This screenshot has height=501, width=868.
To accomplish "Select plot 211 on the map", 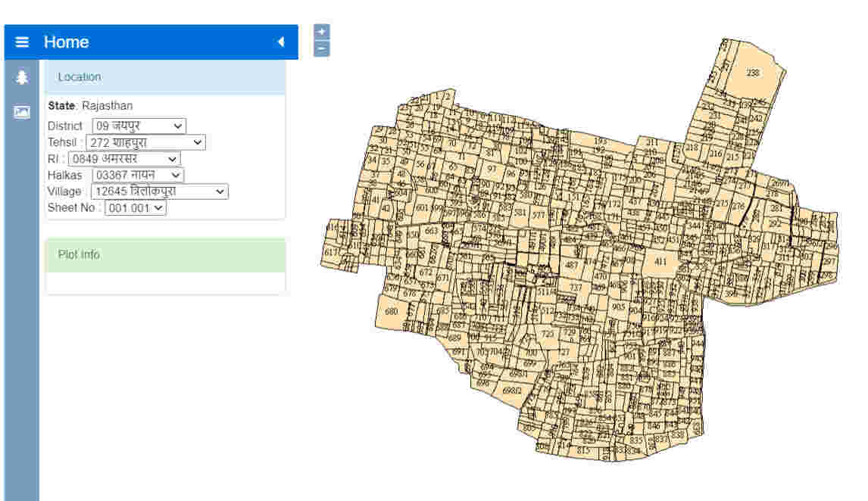I will click(x=652, y=143).
